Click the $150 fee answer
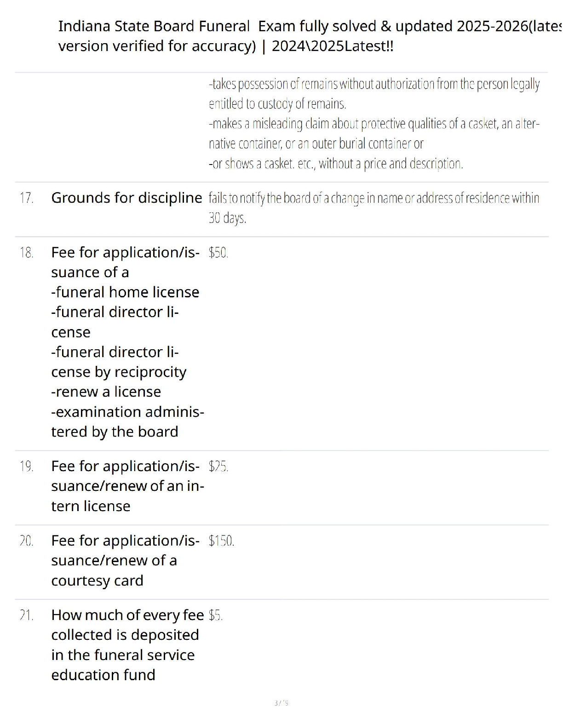563x728 pixels. click(x=221, y=541)
